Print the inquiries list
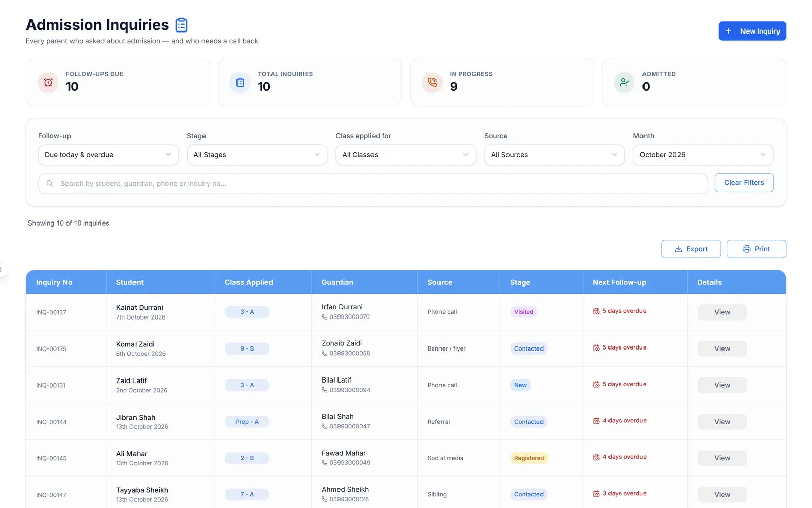The height and width of the screenshot is (508, 812). tap(756, 249)
